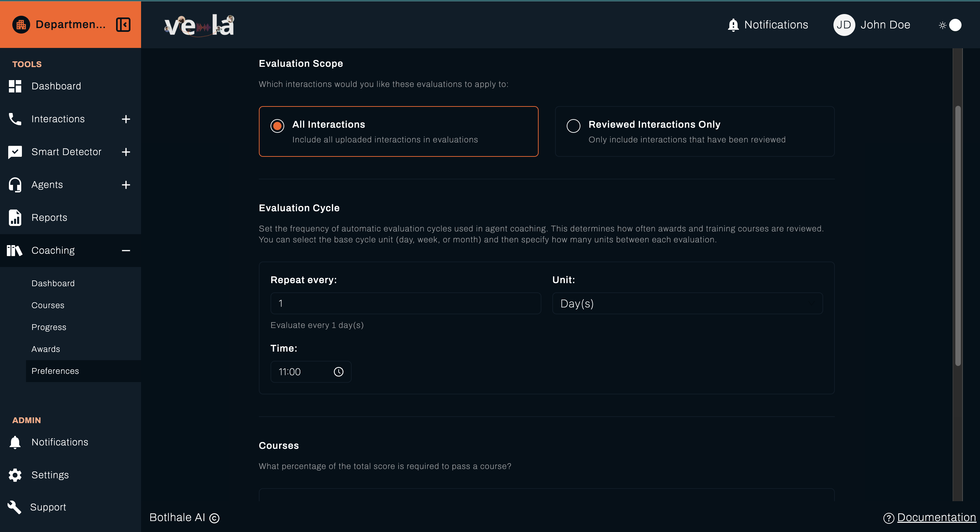Open the Unit Day(s) dropdown
Screen dimensions: 980x532
[687, 303]
